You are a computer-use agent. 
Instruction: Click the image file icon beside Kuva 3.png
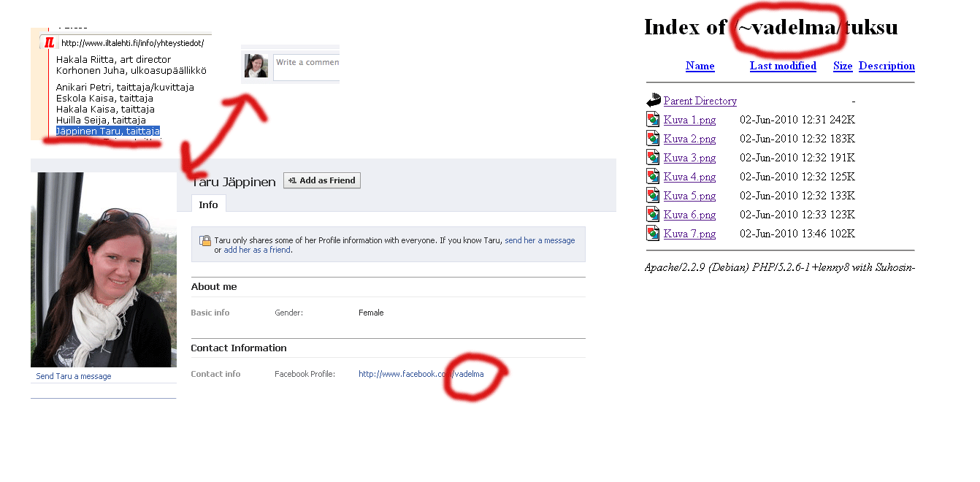(x=653, y=158)
